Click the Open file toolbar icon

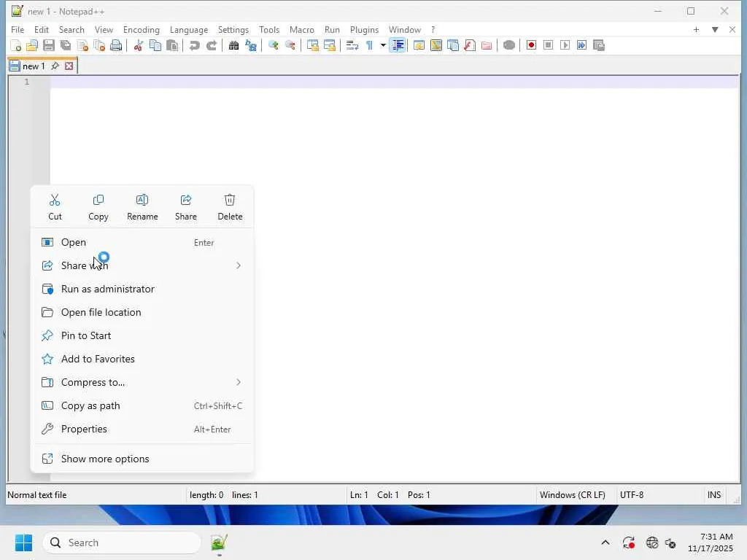pos(32,46)
